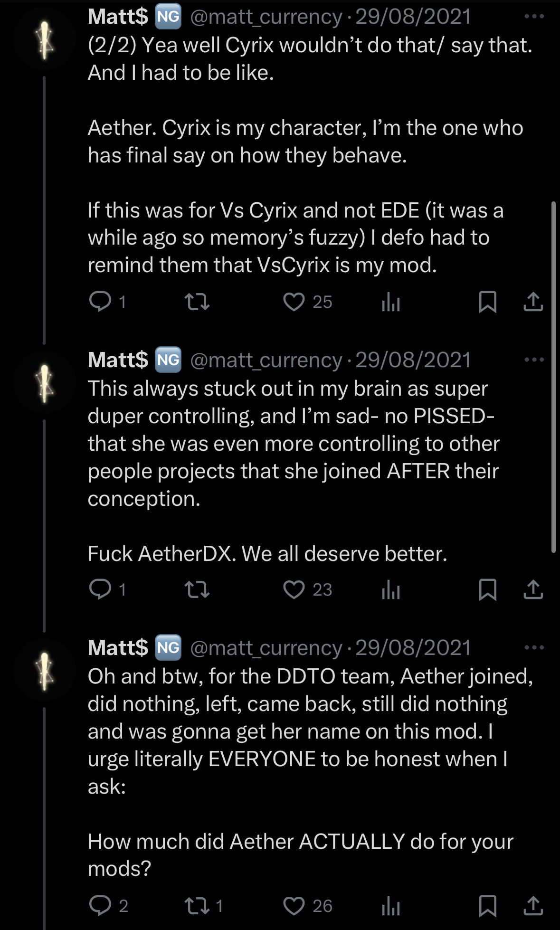Viewport: 560px width, 930px height.
Task: Like the DDTO tweet with 26 likes
Action: 294,906
